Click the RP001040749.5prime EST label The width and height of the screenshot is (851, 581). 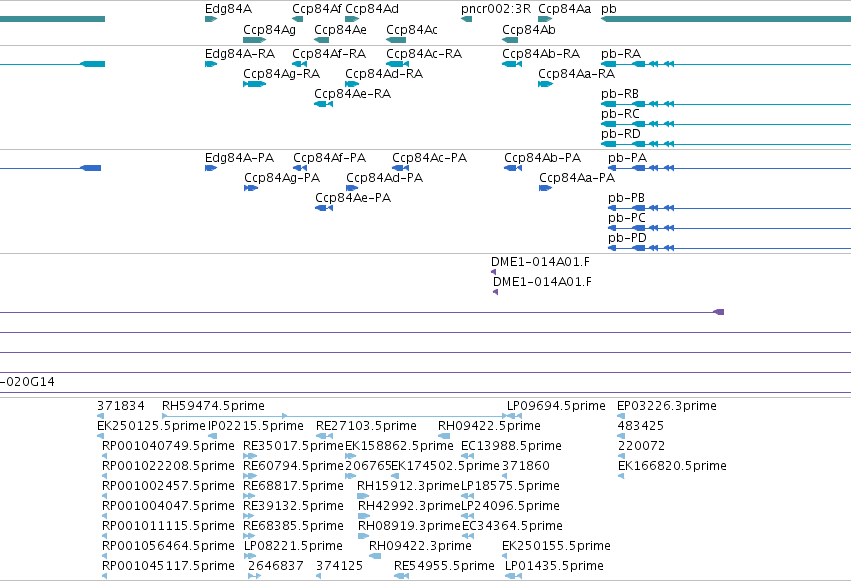point(168,446)
